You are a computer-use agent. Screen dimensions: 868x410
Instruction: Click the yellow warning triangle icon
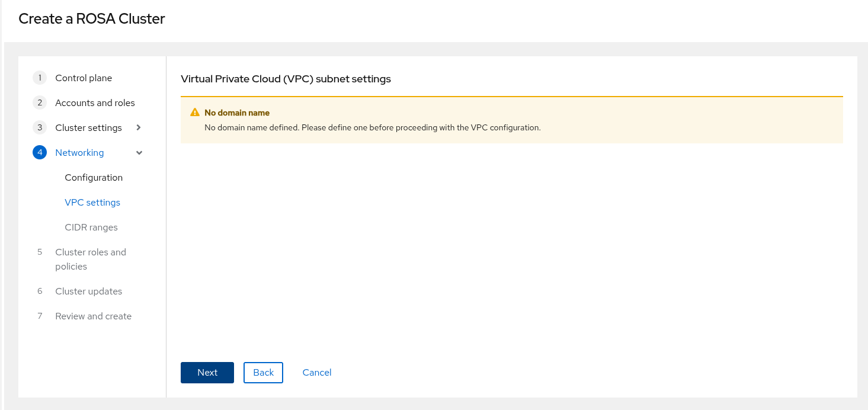point(195,113)
